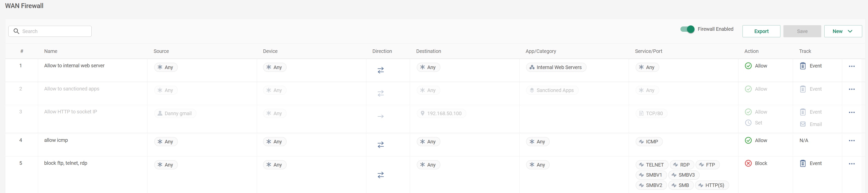Open three-dot menu for allow icmp rule
Image resolution: width=868 pixels, height=193 pixels.
coord(852,141)
